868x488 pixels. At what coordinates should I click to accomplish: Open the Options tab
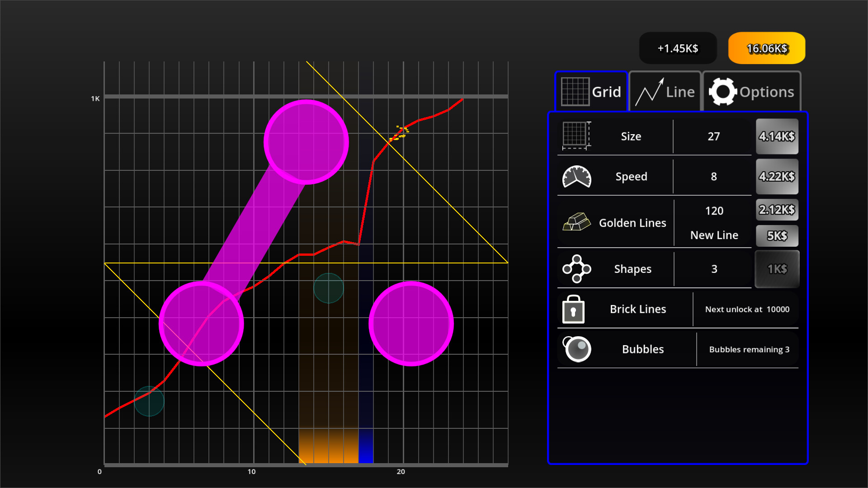tap(751, 91)
